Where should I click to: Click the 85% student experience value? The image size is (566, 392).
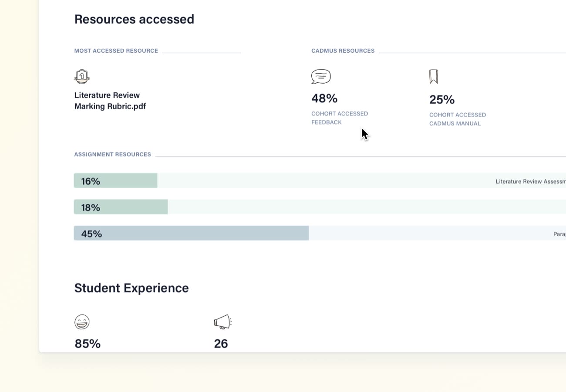88,344
